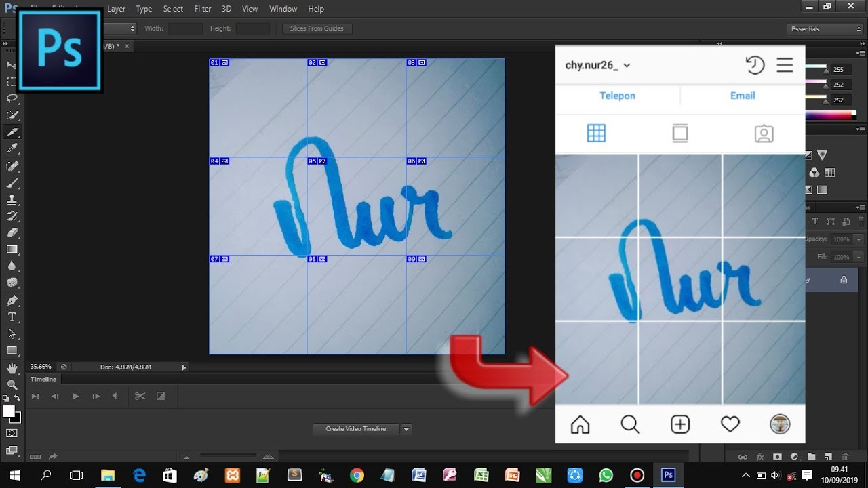Screen dimensions: 868x488
Task: Change the screen mode
Action: 12,449
